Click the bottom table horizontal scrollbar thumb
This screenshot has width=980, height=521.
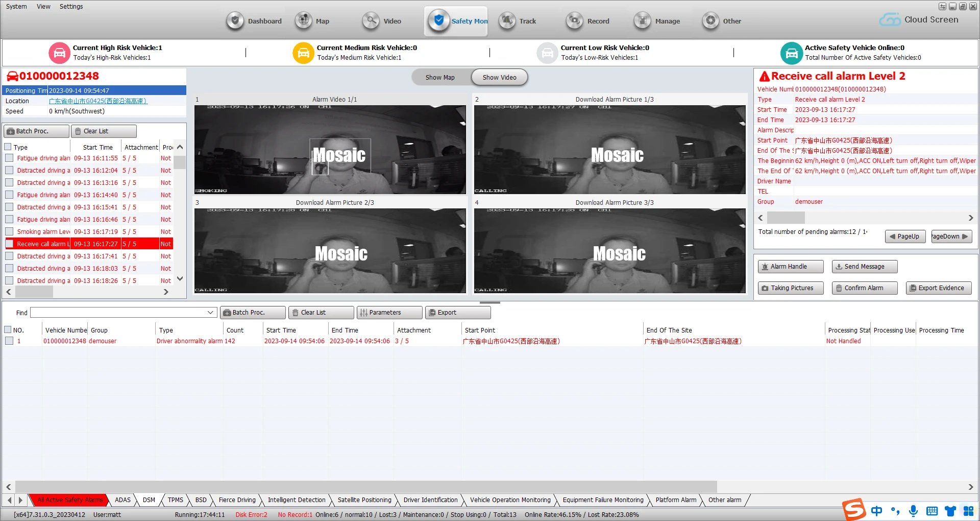[366, 487]
